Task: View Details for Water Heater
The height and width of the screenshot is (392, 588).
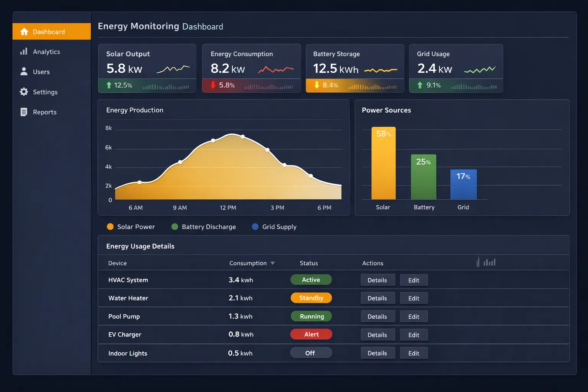Action: point(377,298)
